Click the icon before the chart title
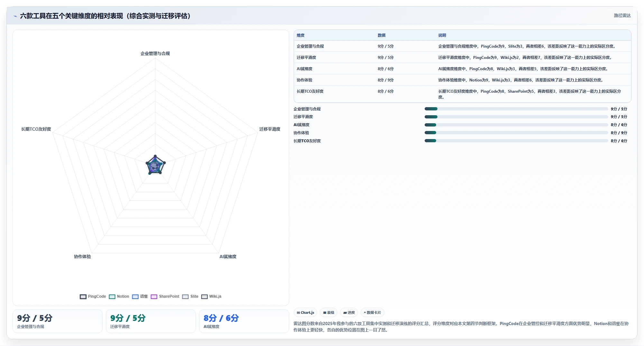This screenshot has width=644, height=346. point(15,16)
